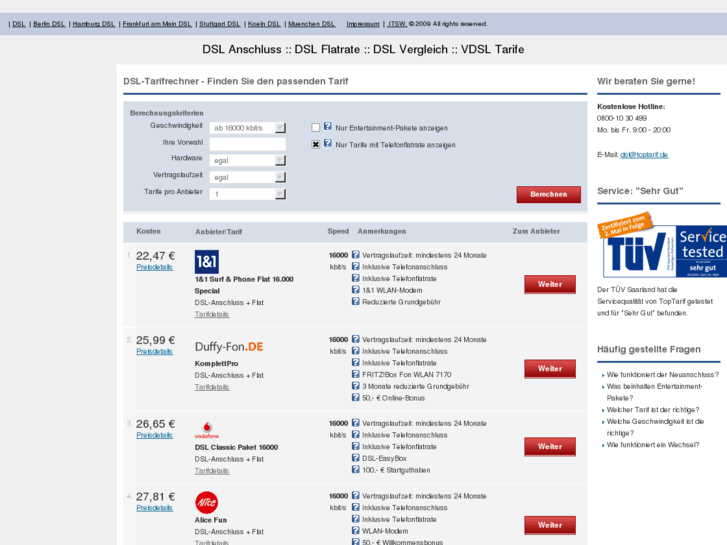Click help icon beside Alice WLAN-Modem

click(356, 531)
